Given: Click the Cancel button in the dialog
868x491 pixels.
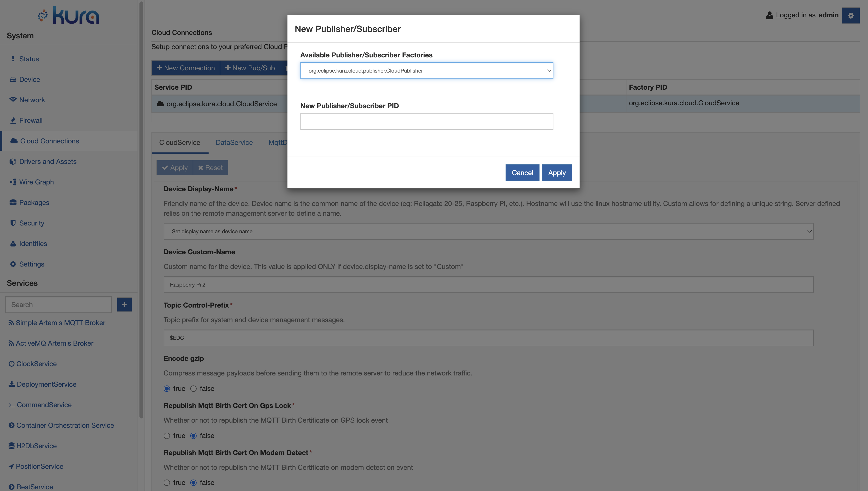Looking at the screenshot, I should (522, 172).
